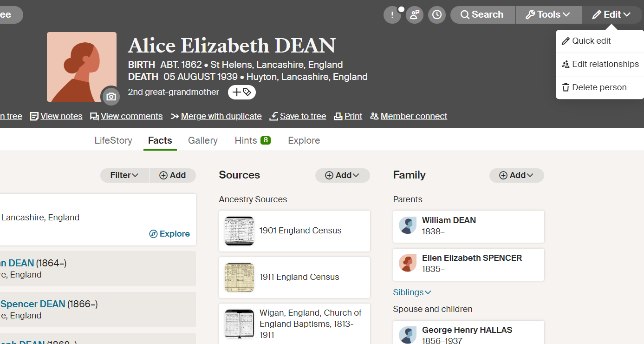This screenshot has width=644, height=344.
Task: Expand the Siblings list
Action: (x=412, y=292)
